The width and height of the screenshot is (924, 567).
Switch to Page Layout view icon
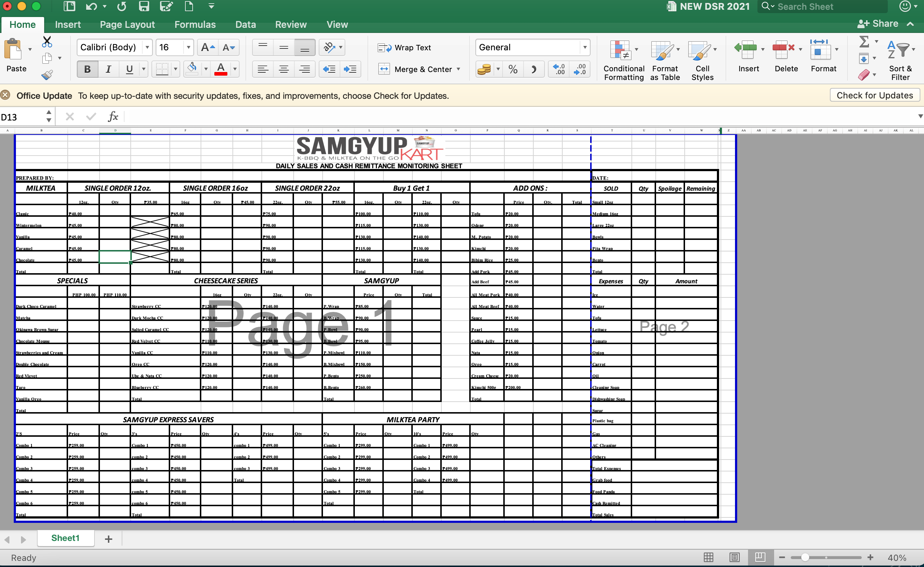pos(734,557)
